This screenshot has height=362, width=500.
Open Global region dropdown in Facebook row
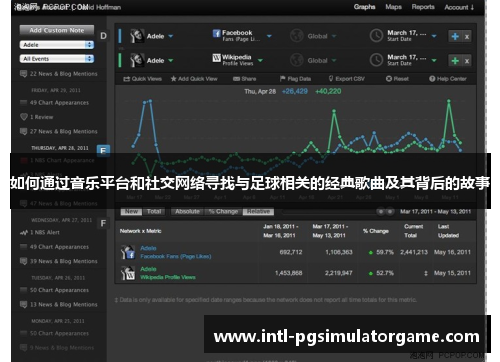[334, 36]
